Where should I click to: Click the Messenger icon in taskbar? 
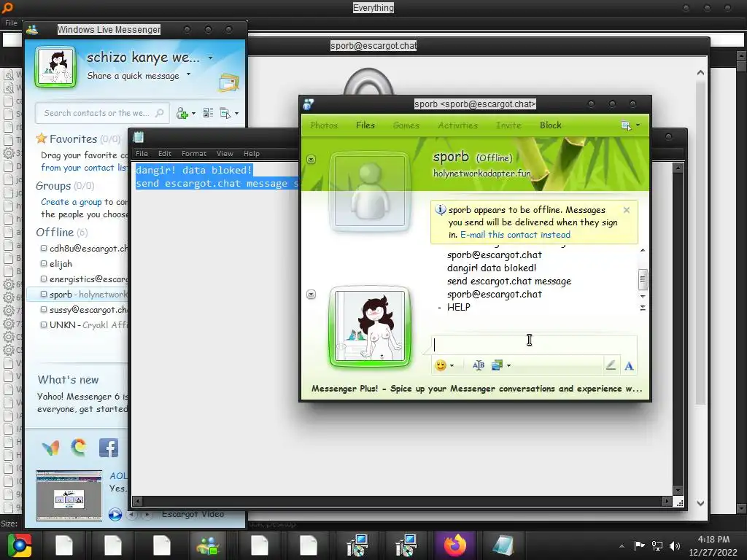tap(209, 545)
